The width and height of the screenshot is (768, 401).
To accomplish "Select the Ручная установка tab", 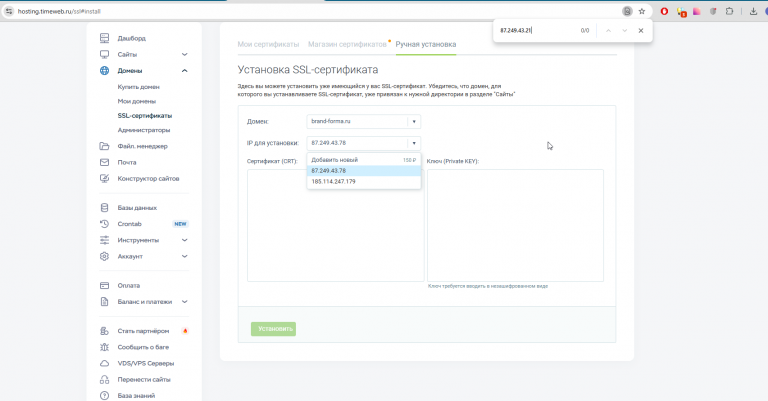I will [426, 44].
